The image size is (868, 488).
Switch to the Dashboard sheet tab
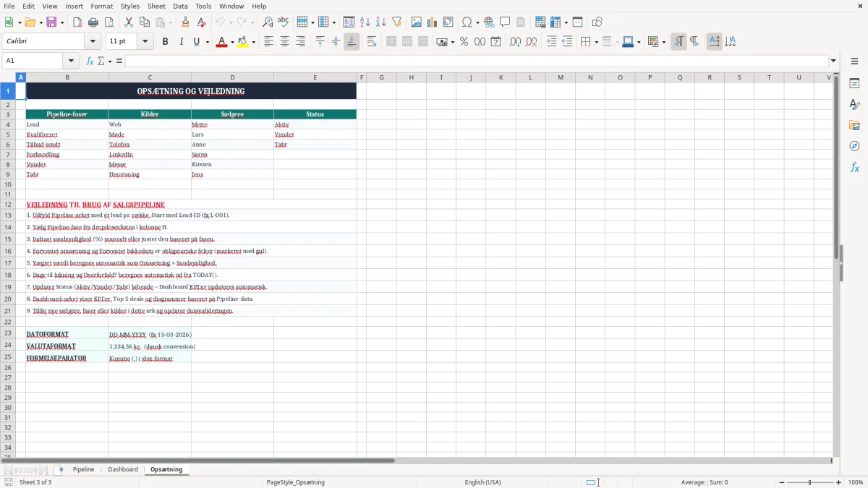pos(123,469)
